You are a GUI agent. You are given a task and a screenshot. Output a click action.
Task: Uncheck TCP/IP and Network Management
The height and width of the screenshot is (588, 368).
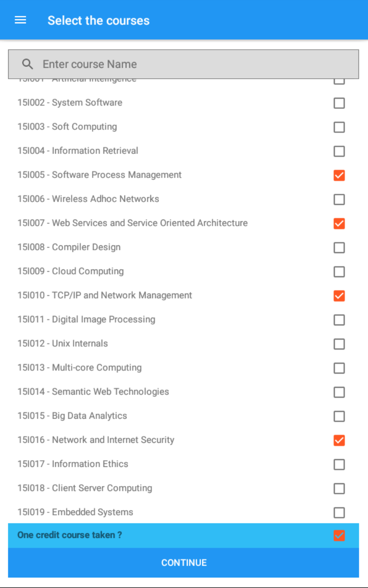tap(339, 296)
